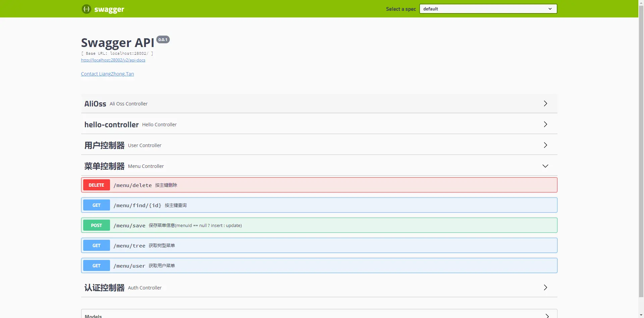This screenshot has width=644, height=318.
Task: Click the 按主键查询 description text
Action: point(176,205)
